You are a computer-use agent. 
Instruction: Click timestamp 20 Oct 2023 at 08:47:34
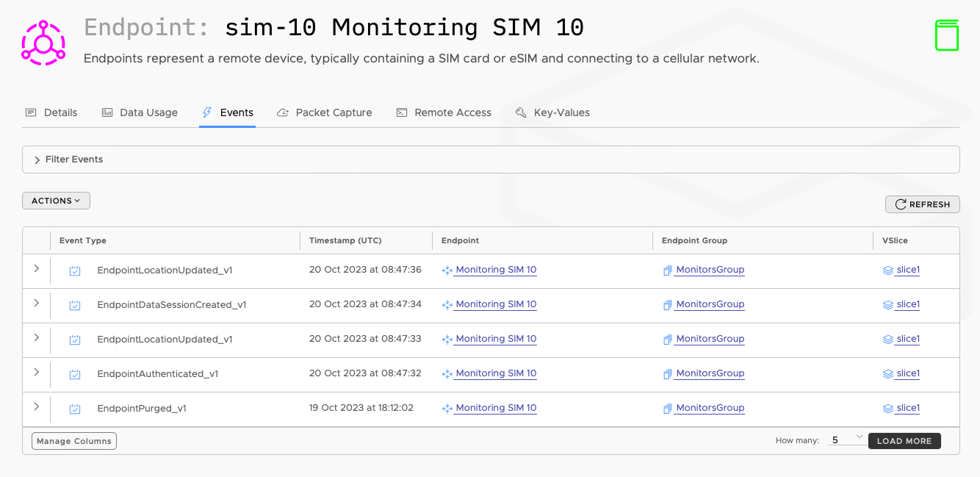[x=365, y=304]
